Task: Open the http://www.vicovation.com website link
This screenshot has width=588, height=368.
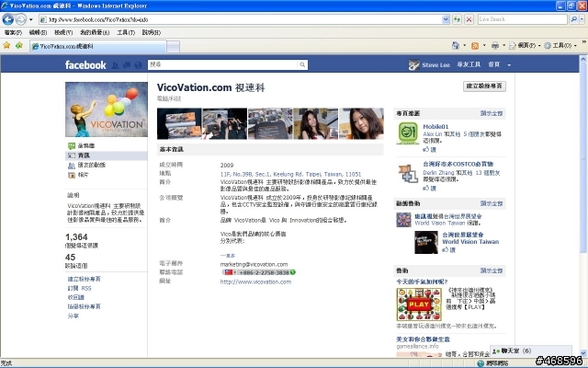Action: [255, 282]
